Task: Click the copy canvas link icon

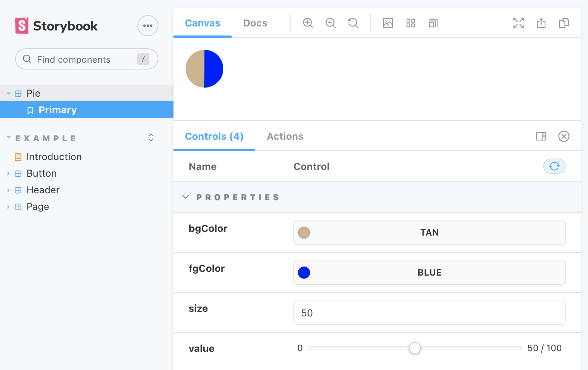Action: [563, 23]
